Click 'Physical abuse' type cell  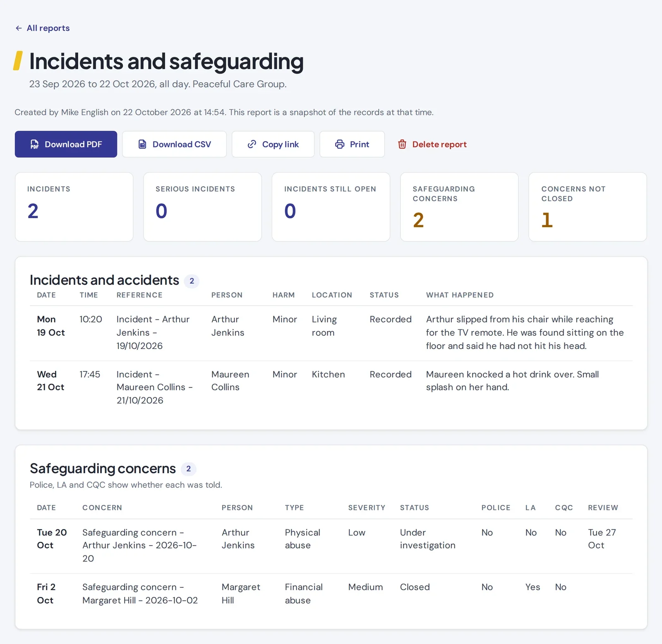(x=302, y=539)
